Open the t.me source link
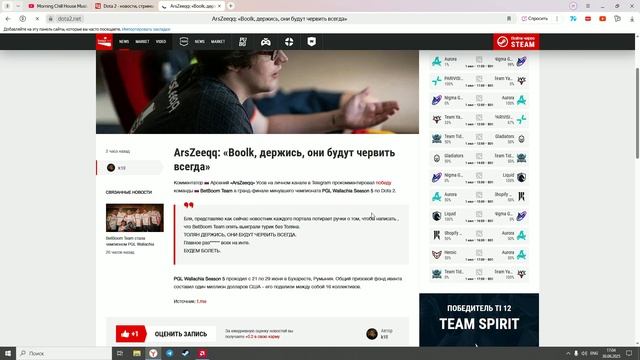This screenshot has width=640, height=360. pos(201,301)
